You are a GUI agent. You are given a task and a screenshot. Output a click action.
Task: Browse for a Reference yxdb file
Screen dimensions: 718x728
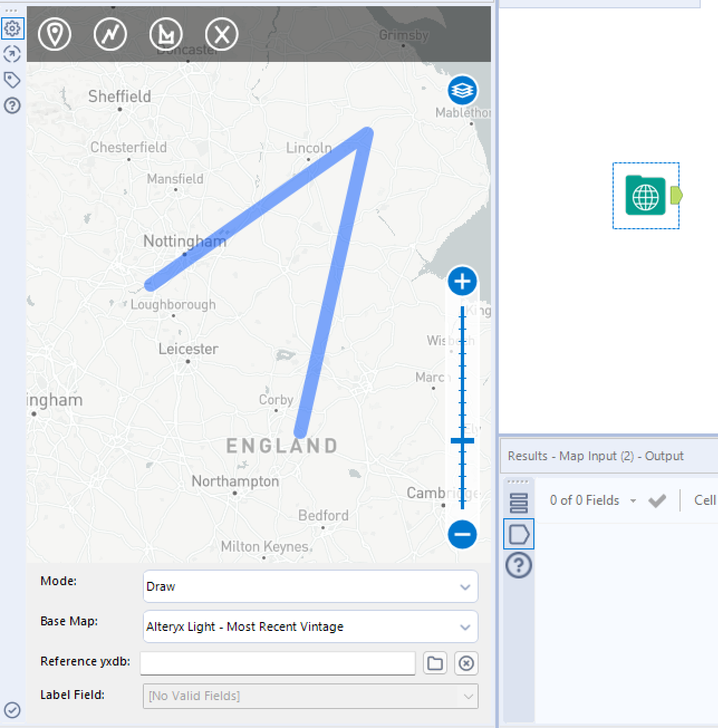tap(435, 663)
